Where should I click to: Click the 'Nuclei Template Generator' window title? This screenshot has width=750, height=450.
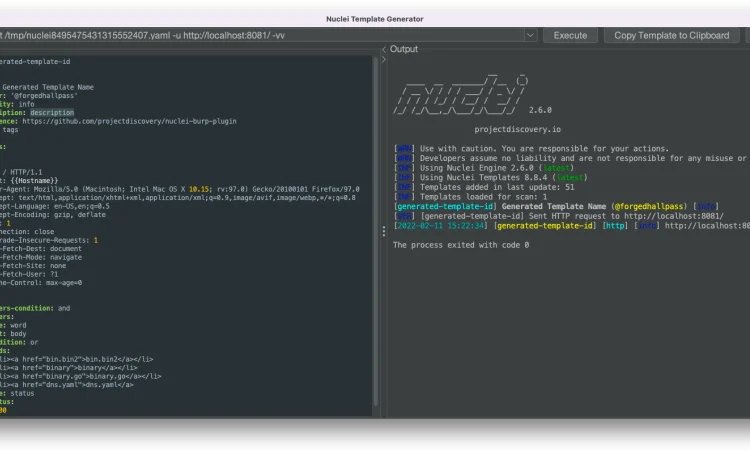375,19
